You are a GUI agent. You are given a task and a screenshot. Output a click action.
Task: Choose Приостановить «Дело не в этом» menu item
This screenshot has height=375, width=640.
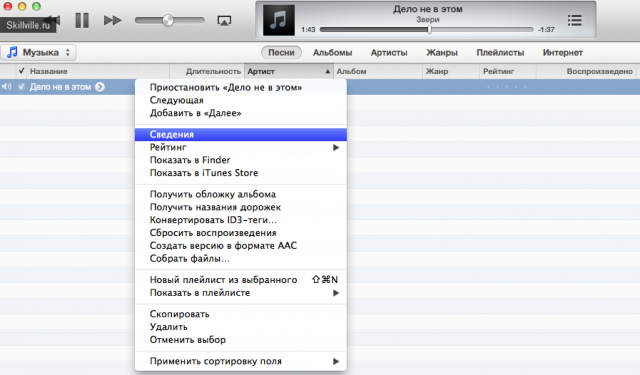coord(241,87)
